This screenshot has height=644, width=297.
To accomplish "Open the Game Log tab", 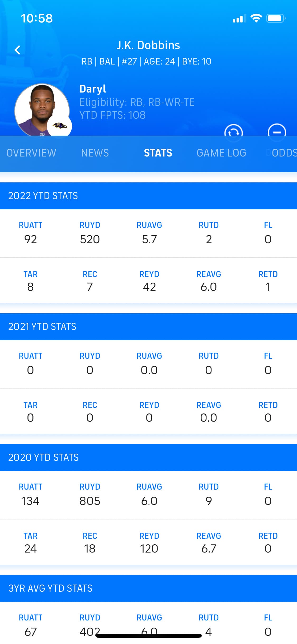I will pyautogui.click(x=221, y=153).
